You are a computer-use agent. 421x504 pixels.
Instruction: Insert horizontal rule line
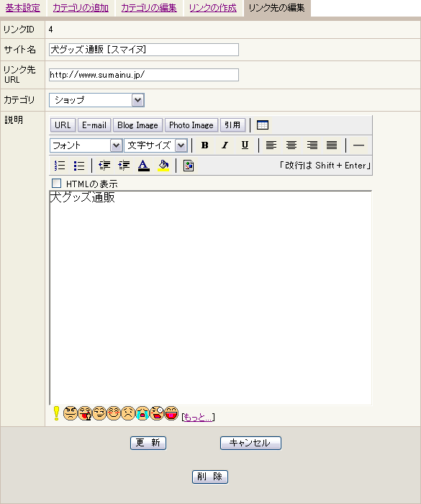coord(358,145)
